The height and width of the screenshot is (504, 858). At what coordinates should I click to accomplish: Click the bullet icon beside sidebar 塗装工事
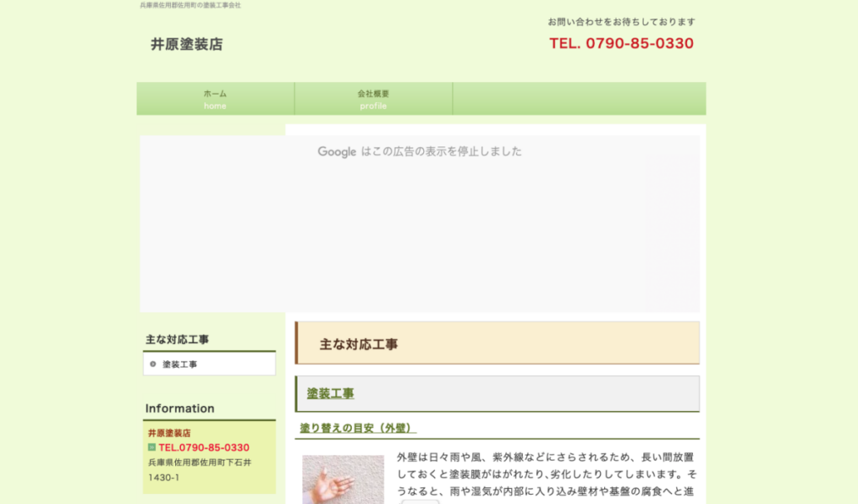click(x=152, y=364)
